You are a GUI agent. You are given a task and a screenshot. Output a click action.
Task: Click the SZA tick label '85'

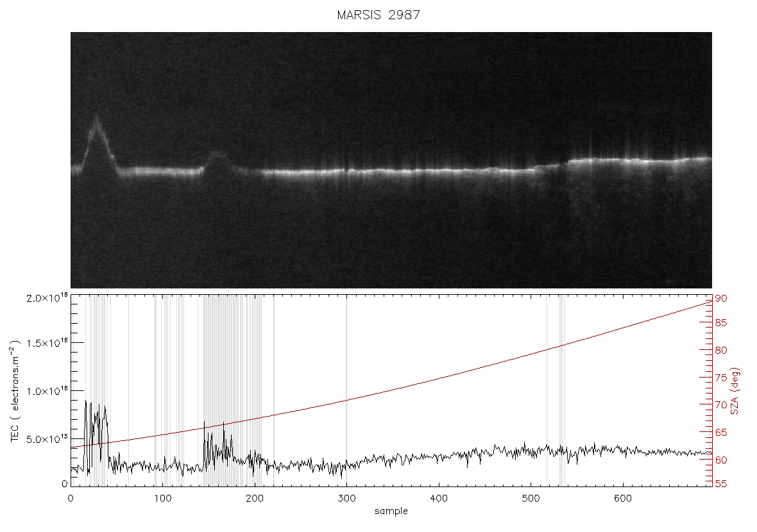(721, 323)
